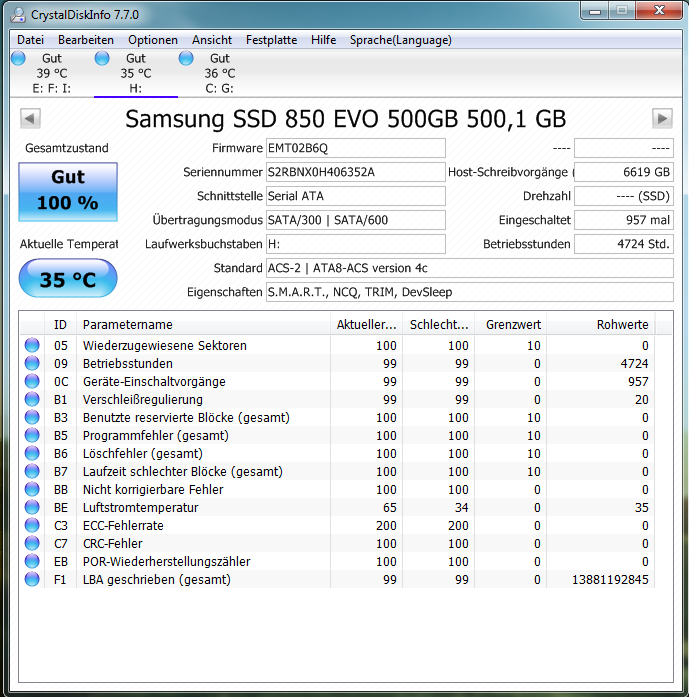Screen dimensions: 689x697
Task: Click the Aktuelle Temperat label
Action: coord(69,244)
